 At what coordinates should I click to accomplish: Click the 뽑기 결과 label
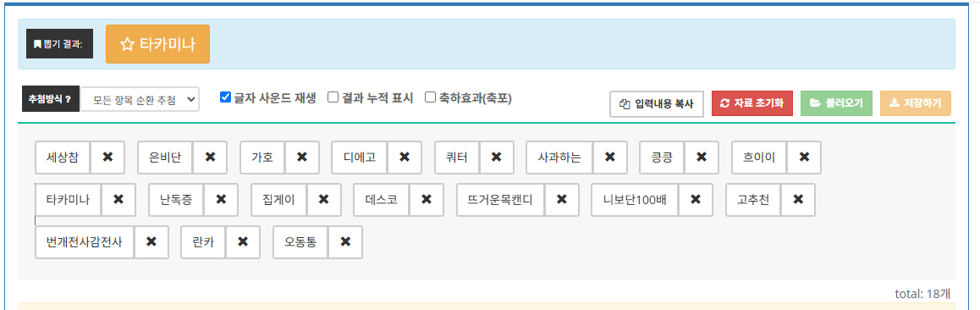pos(59,44)
